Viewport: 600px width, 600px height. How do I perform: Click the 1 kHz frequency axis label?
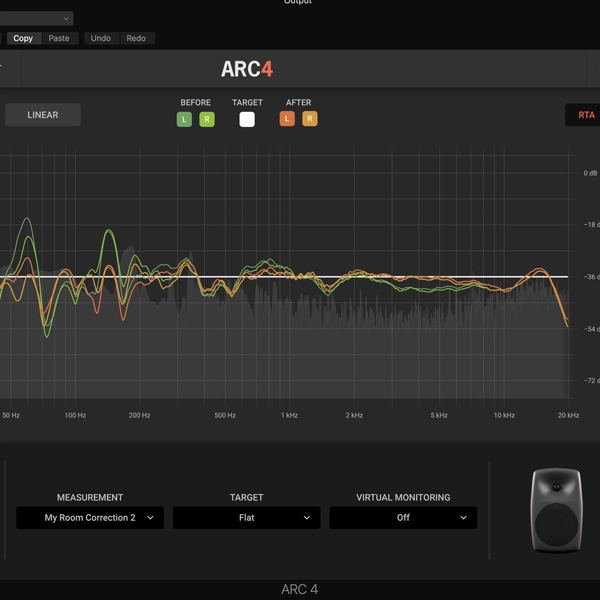pos(289,415)
